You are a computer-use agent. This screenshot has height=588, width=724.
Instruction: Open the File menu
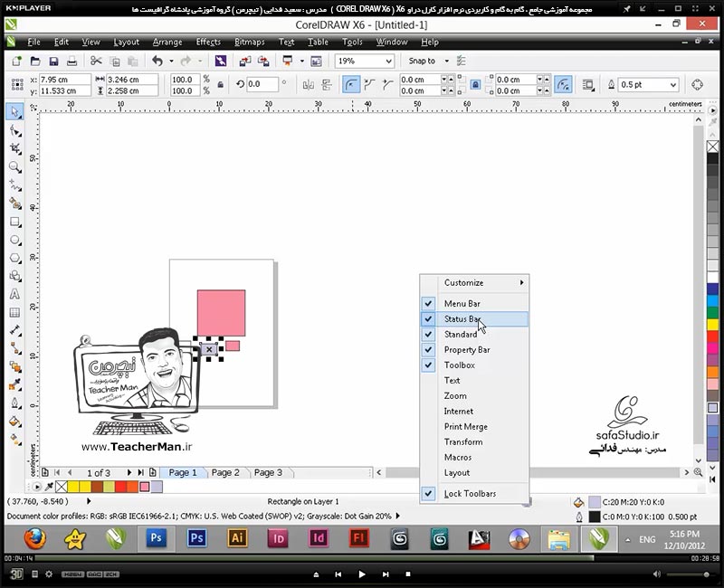coord(33,42)
